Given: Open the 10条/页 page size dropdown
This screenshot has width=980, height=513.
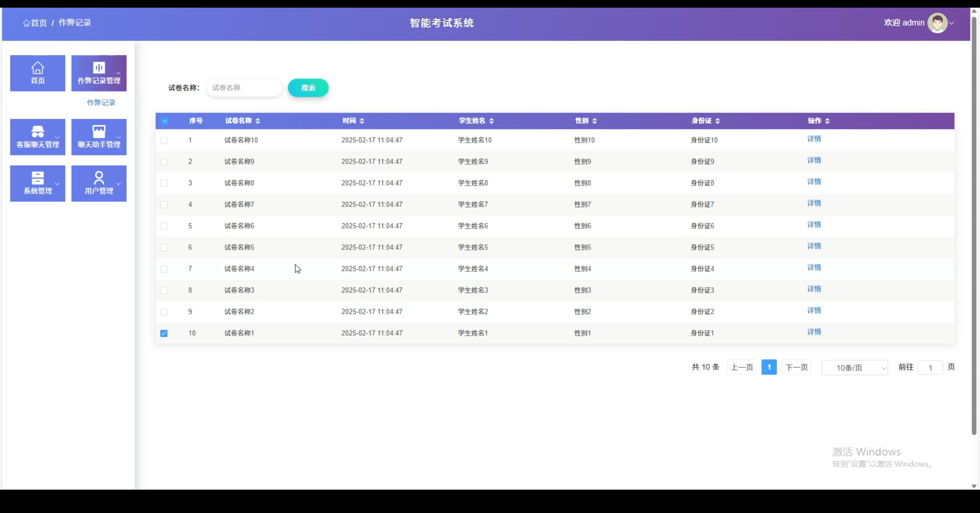Looking at the screenshot, I should click(854, 368).
